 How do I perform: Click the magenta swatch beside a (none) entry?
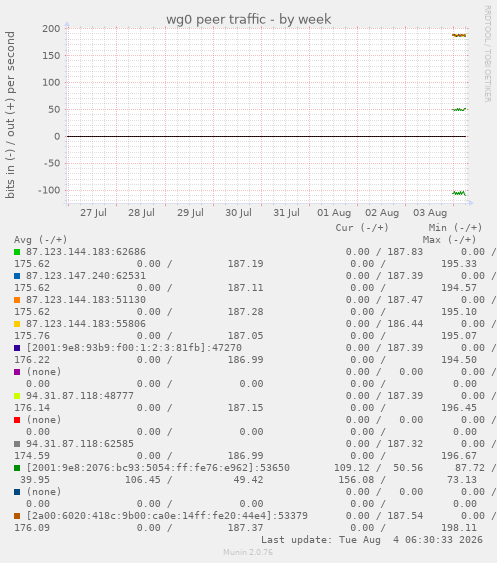[x=17, y=372]
